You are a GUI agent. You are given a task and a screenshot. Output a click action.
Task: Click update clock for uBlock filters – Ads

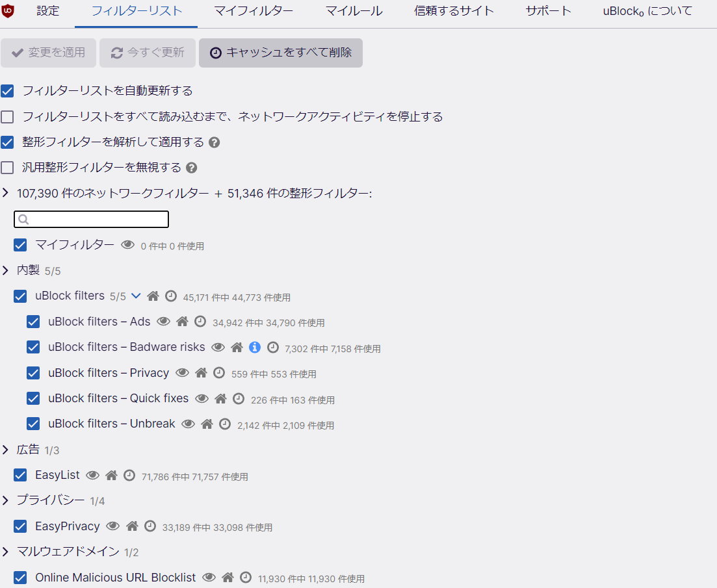pos(200,322)
